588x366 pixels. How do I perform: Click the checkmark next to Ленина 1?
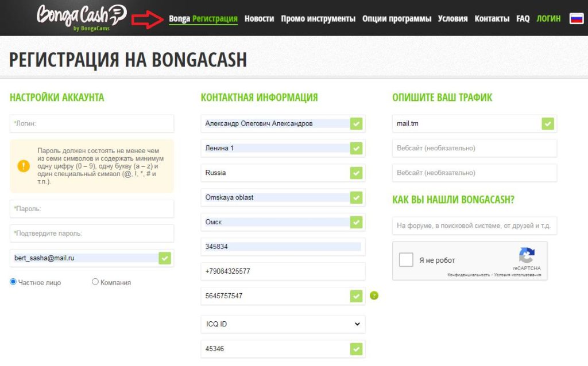pos(356,149)
